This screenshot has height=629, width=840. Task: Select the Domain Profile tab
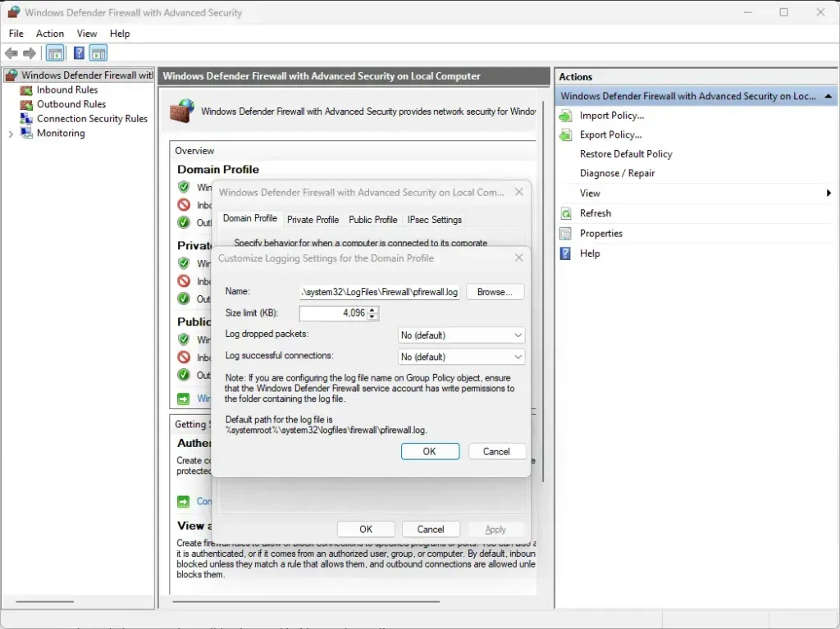250,219
